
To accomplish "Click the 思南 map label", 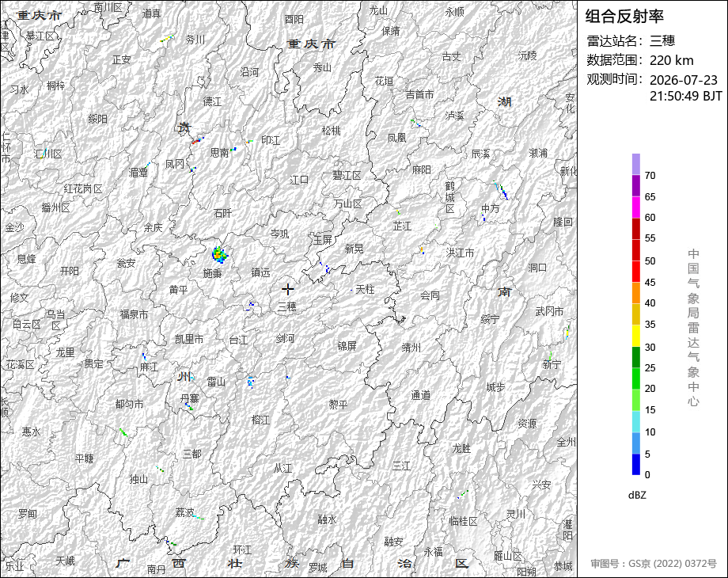I will tap(220, 152).
